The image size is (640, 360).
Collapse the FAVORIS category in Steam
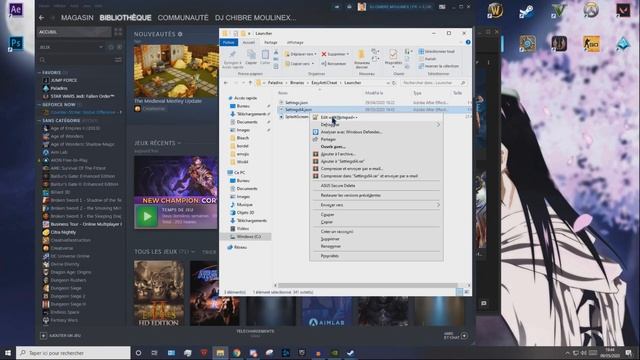40,73
